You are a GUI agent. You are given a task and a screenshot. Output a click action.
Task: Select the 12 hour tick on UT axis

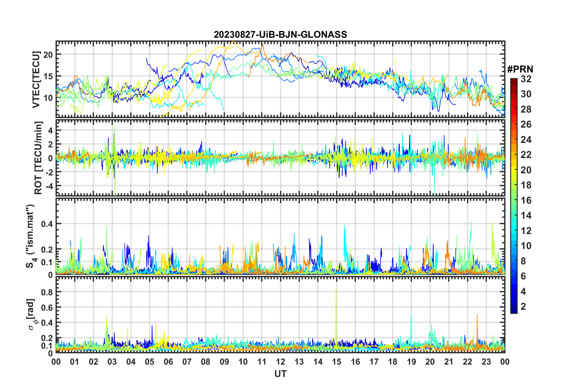point(280,362)
